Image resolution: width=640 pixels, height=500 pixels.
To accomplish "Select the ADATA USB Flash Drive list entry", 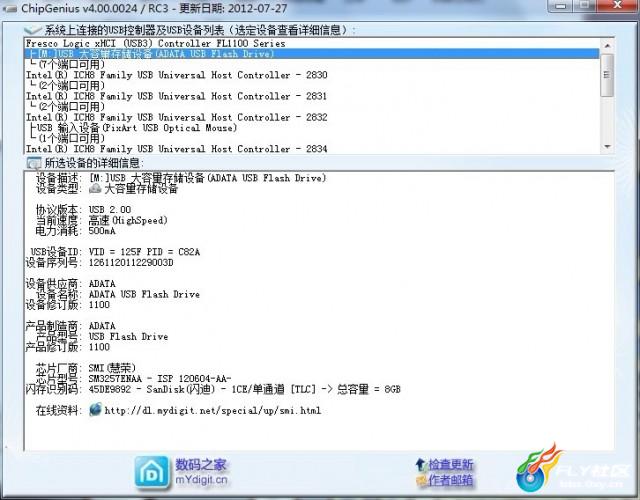I will (x=312, y=54).
